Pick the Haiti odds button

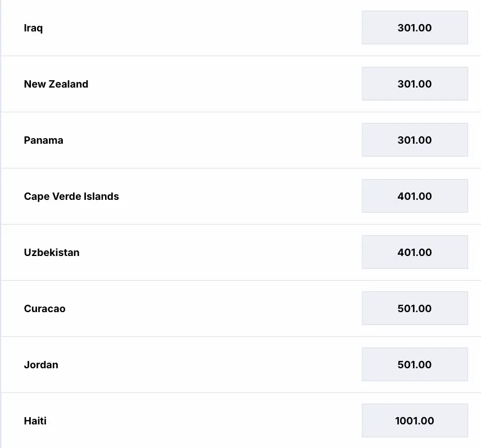[x=415, y=420]
